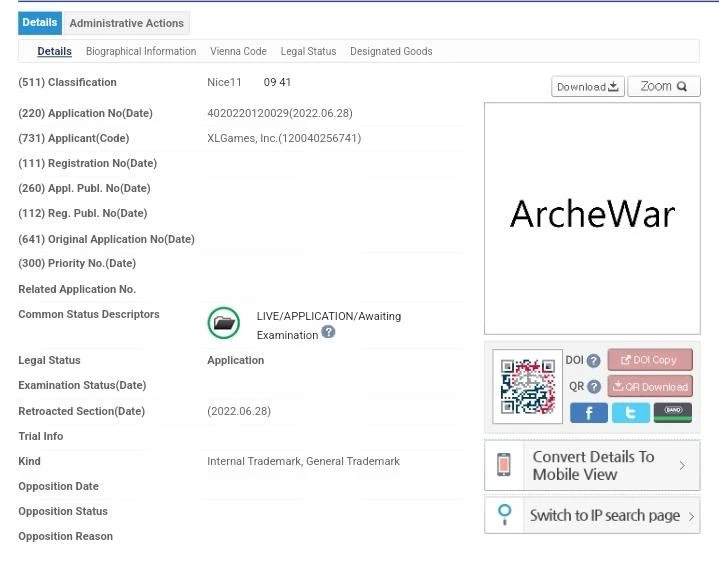Copy the DOI link
719x572 pixels.
tap(650, 360)
